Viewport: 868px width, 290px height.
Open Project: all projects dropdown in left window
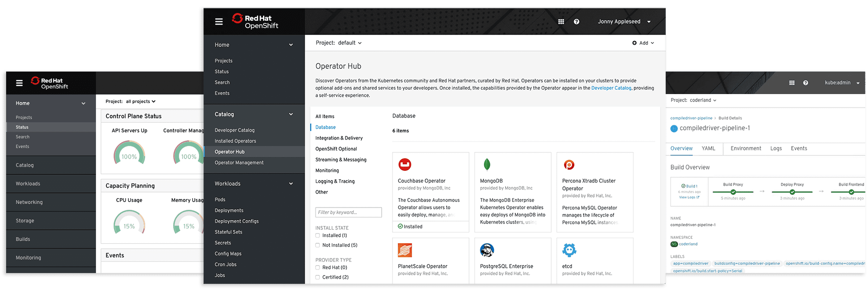click(131, 101)
